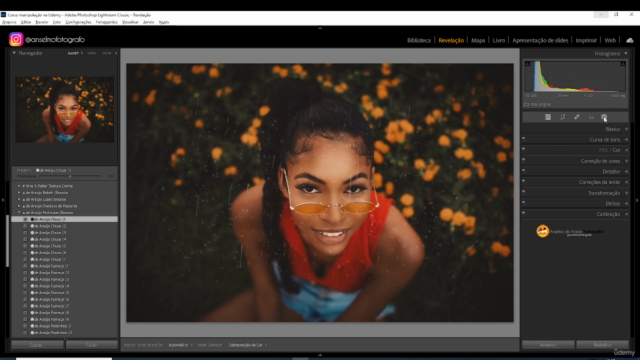
Task: Toggle the Curva de tons panel switch
Action: tap(524, 138)
